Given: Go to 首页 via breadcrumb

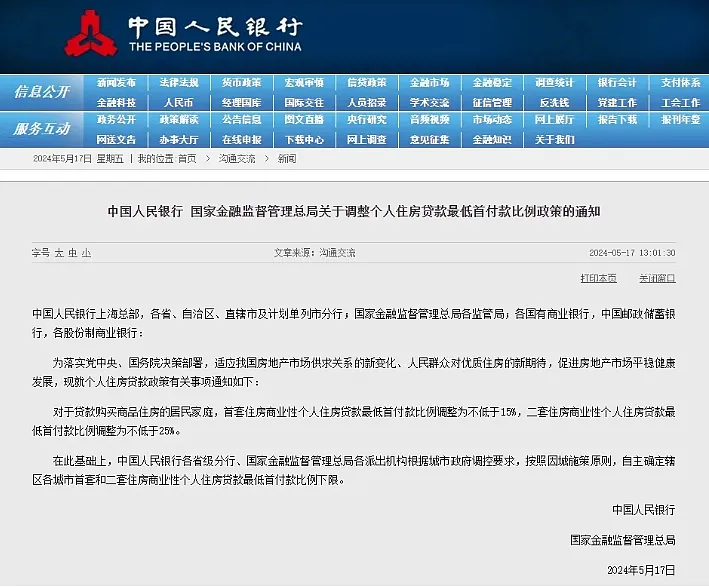Looking at the screenshot, I should point(187,159).
